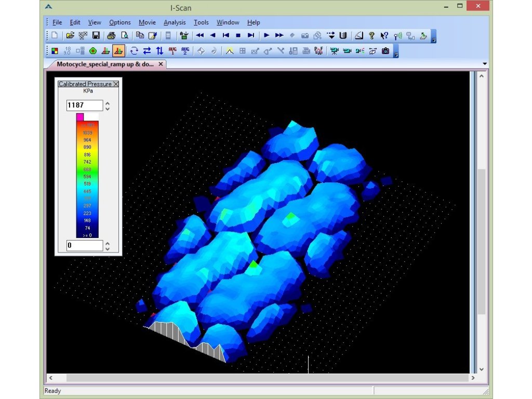Viewport: 532px width, 399px height.
Task: Toggle the 2D color grid view
Action: pos(55,51)
